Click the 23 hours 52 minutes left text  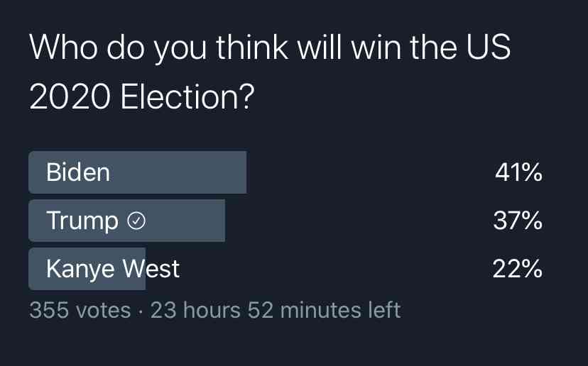tap(276, 310)
